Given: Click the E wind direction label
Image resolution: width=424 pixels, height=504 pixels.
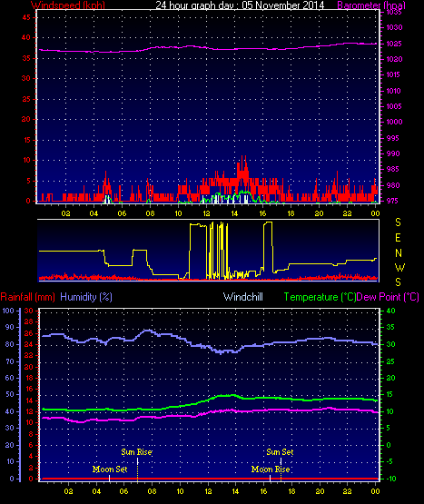Looking at the screenshot, I should (x=398, y=238).
